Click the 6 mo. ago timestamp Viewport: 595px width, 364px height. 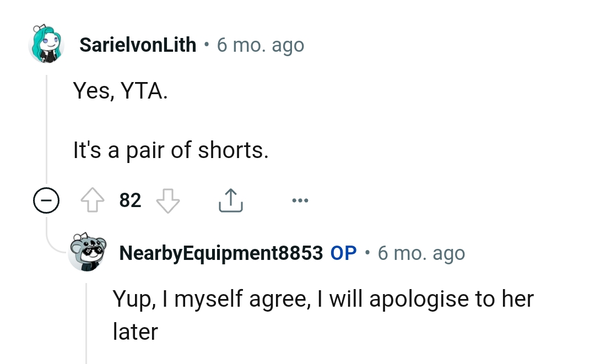pyautogui.click(x=260, y=45)
